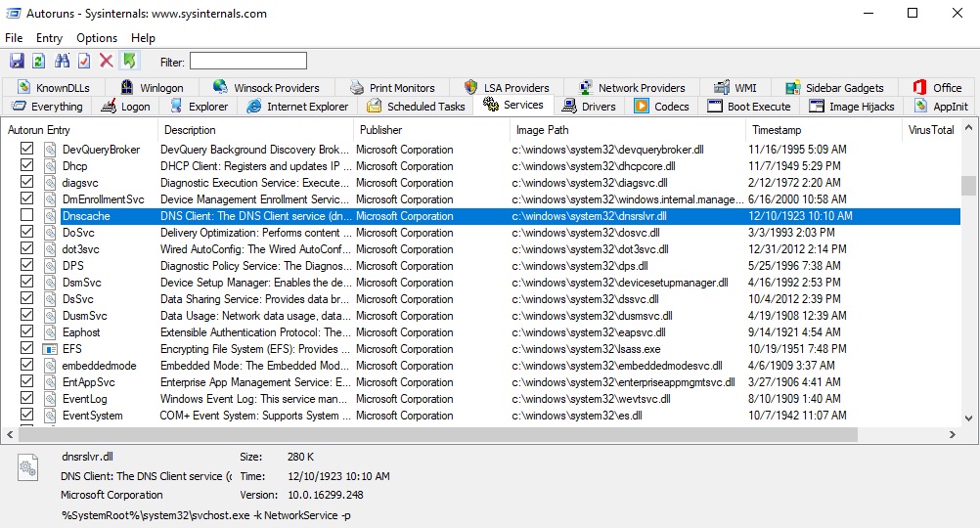Viewport: 980px width, 528px height.
Task: Click the red Delete X icon
Action: click(x=107, y=61)
